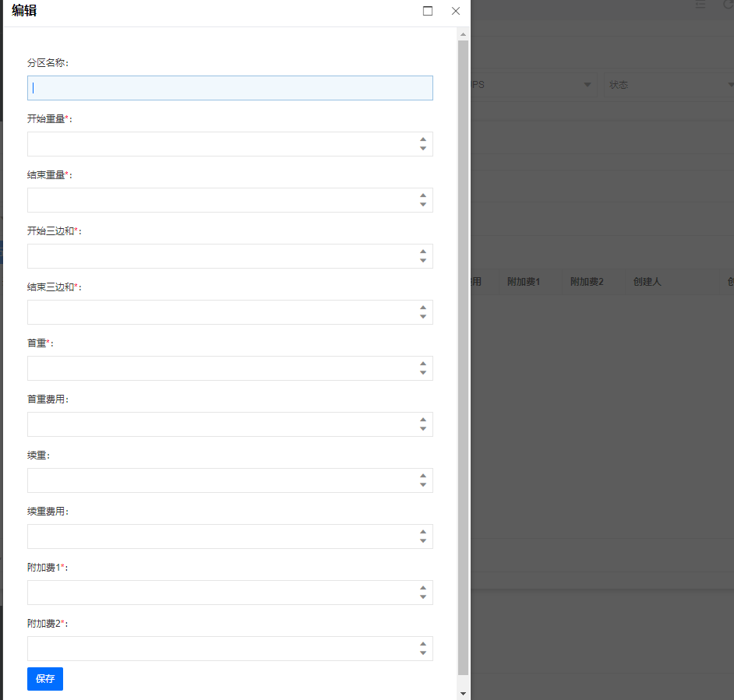Click the 结束重量 input field

(x=230, y=200)
